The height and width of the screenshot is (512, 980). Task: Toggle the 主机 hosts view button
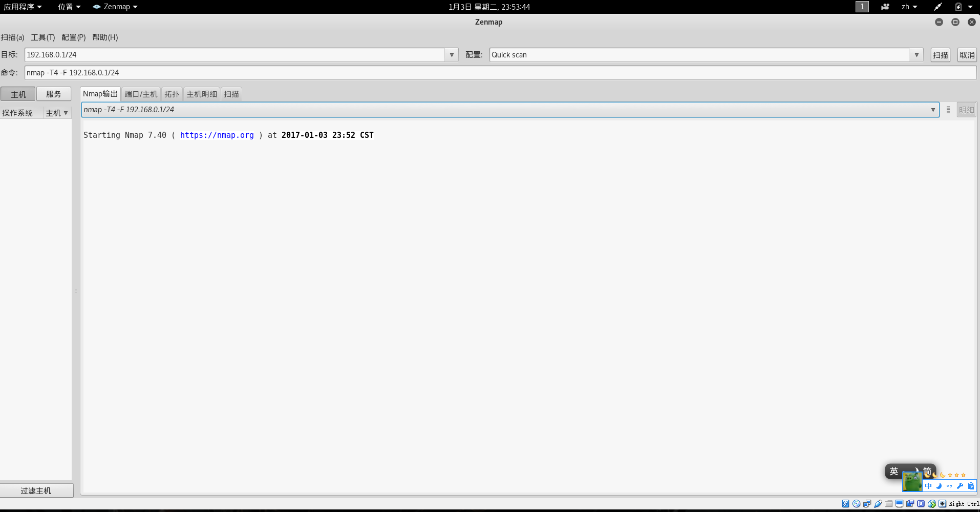pos(18,94)
